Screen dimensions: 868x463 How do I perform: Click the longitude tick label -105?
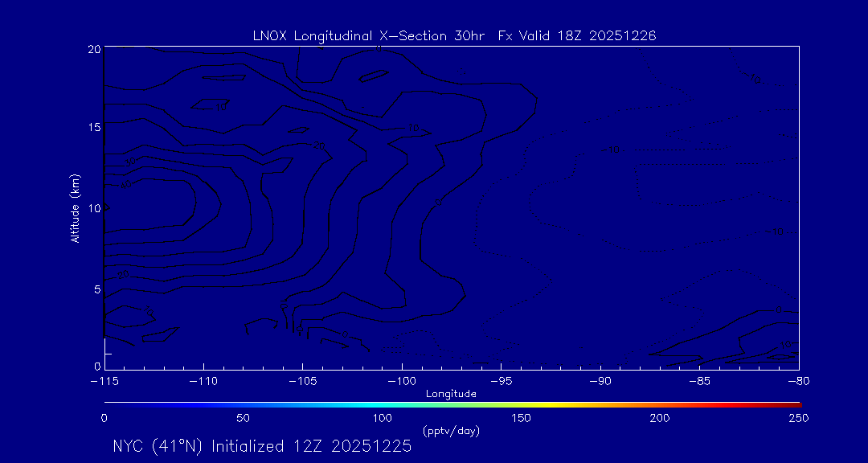point(303,382)
